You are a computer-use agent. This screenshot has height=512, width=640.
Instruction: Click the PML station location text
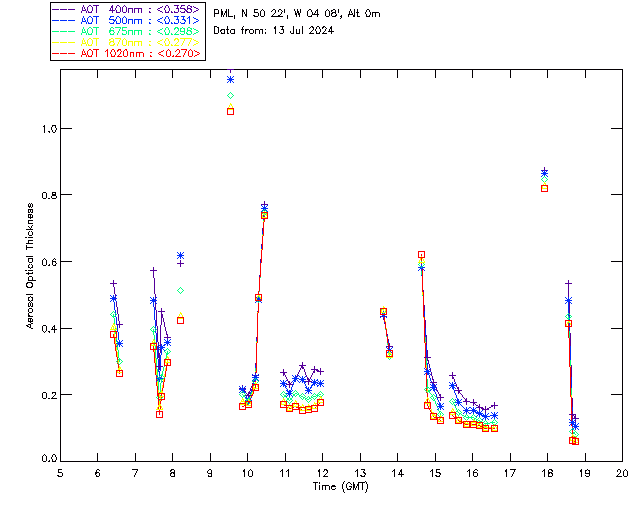point(296,14)
